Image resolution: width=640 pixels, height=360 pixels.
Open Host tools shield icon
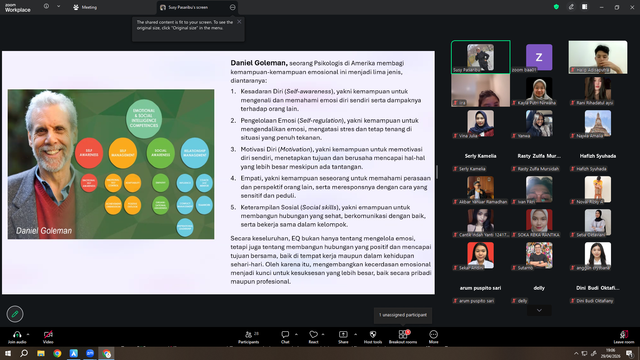373,334
